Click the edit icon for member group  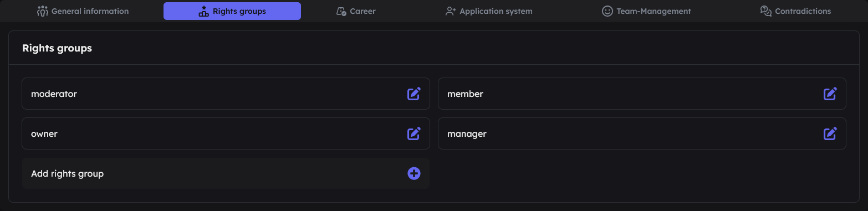(830, 94)
